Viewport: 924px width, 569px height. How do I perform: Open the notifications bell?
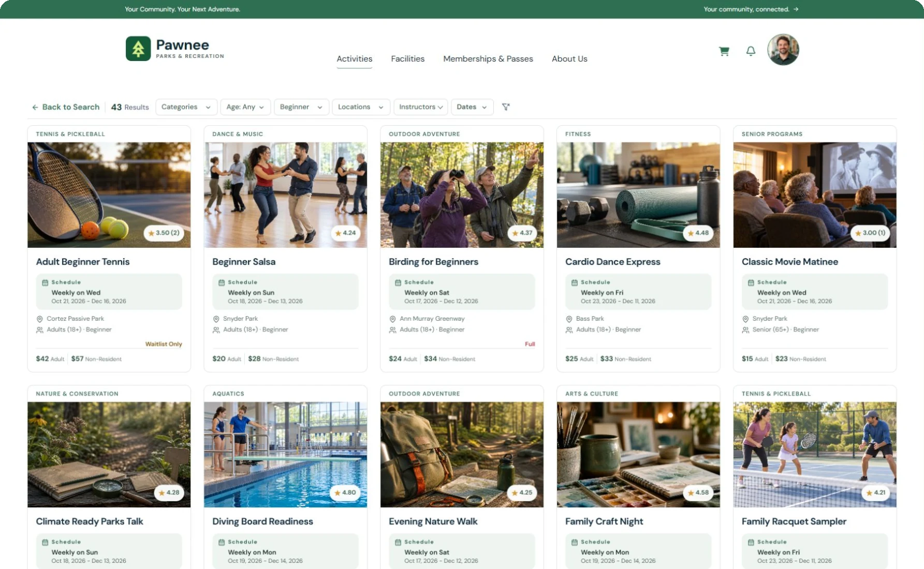(751, 51)
